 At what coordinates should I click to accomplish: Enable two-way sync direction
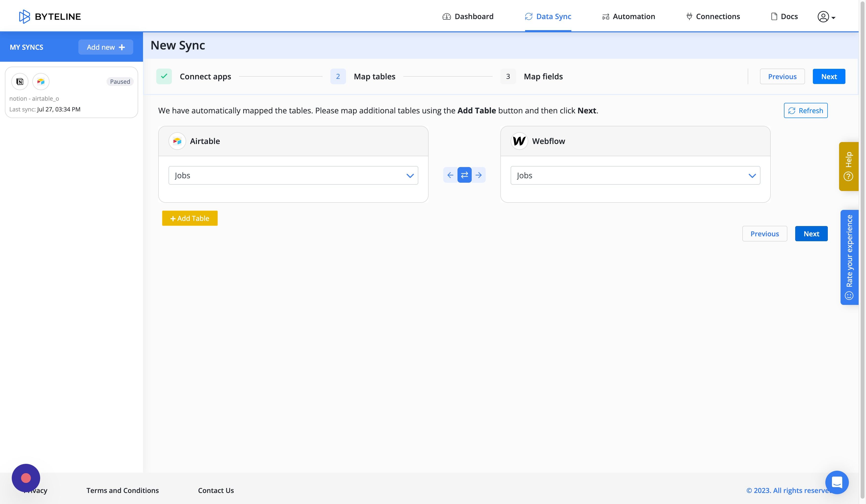465,175
